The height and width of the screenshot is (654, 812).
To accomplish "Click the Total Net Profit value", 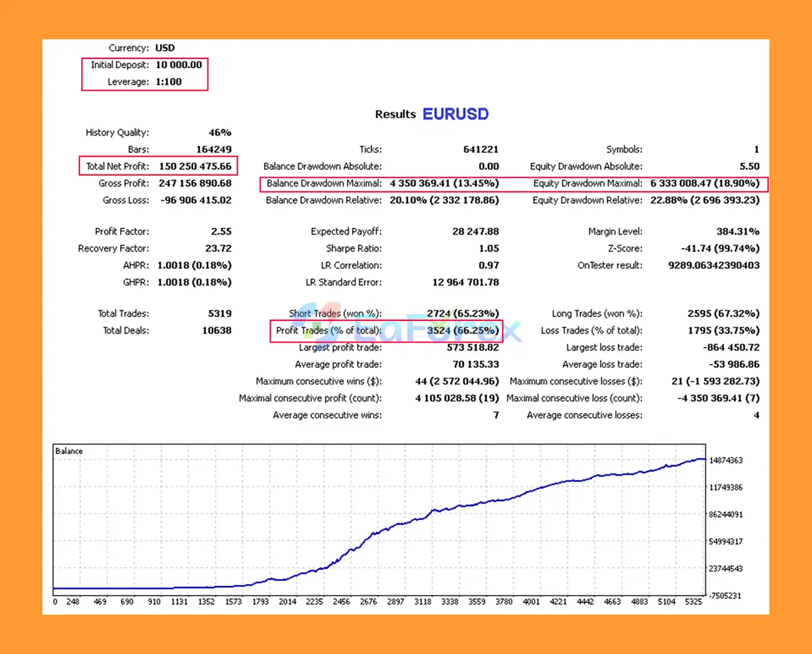I will click(195, 166).
